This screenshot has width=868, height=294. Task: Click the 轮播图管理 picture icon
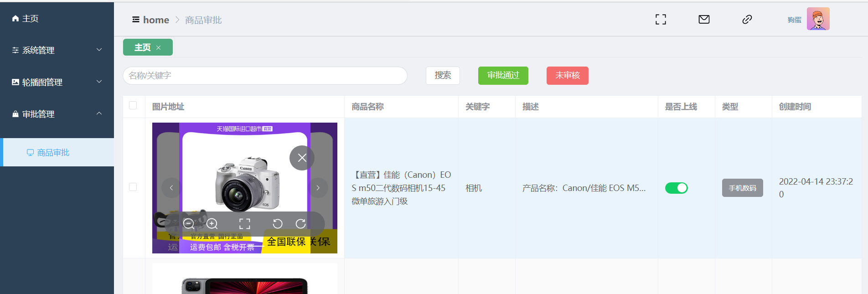[15, 82]
